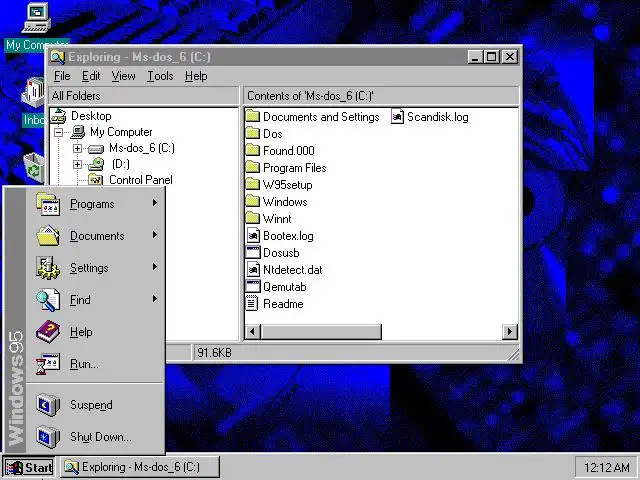Click the left scroll arrow in contents pane
The width and height of the screenshot is (640, 480).
coord(252,331)
